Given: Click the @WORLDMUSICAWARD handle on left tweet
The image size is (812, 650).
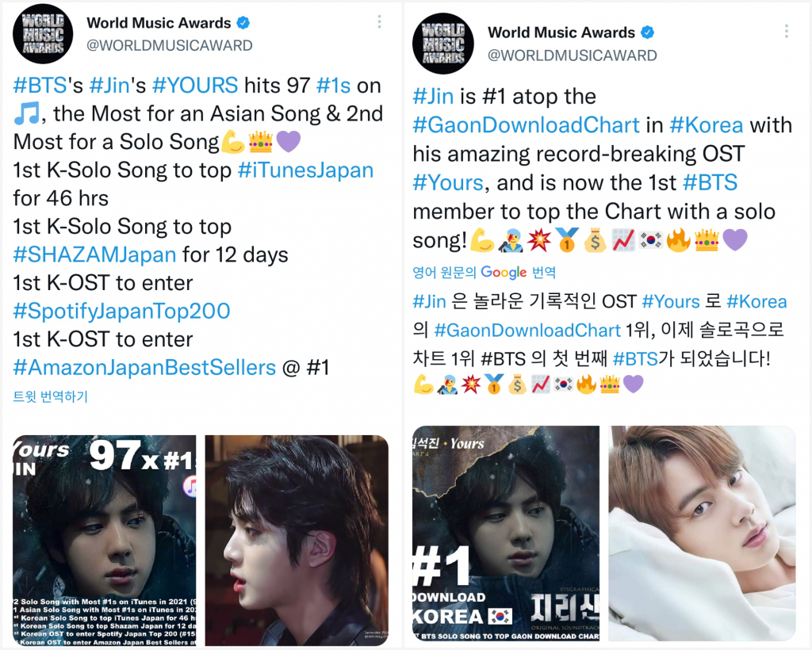Looking at the screenshot, I should (170, 45).
